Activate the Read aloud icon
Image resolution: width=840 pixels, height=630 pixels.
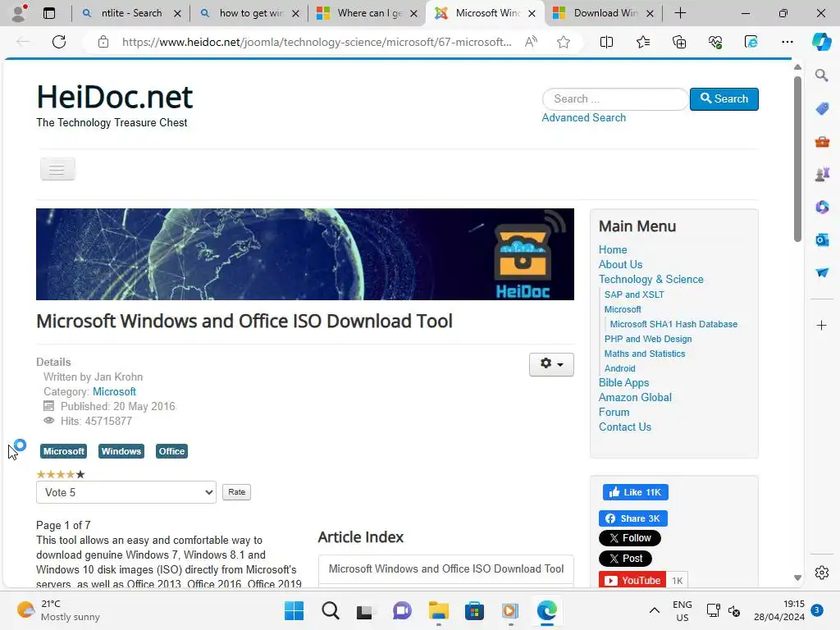531,42
